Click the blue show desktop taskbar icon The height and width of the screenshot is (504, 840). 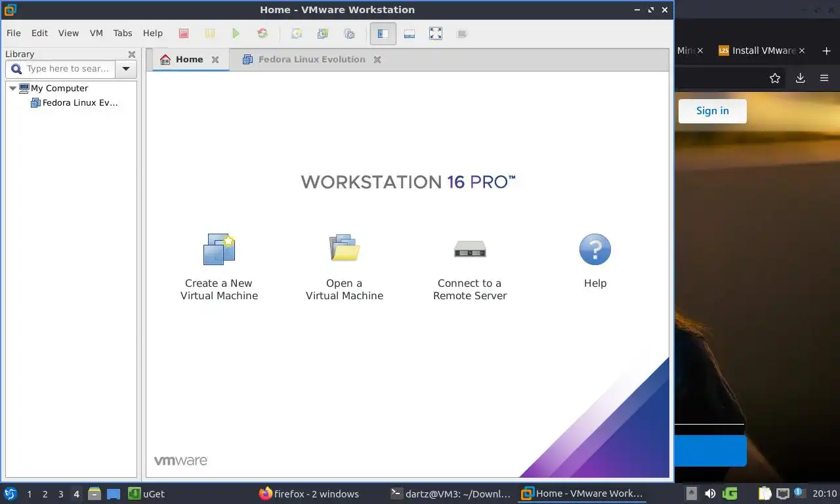113,494
